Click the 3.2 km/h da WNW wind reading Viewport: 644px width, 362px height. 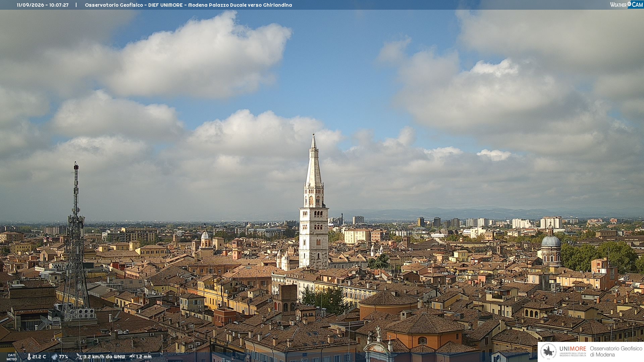point(104,357)
